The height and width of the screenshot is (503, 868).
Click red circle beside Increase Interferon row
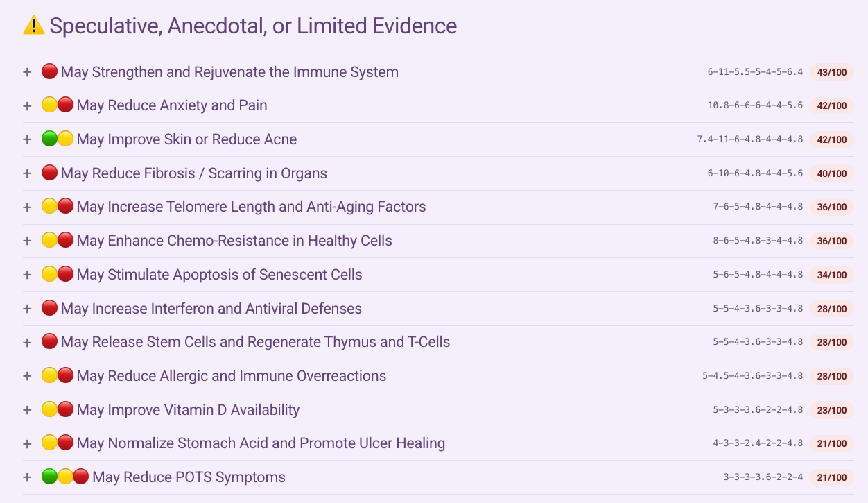coord(49,308)
